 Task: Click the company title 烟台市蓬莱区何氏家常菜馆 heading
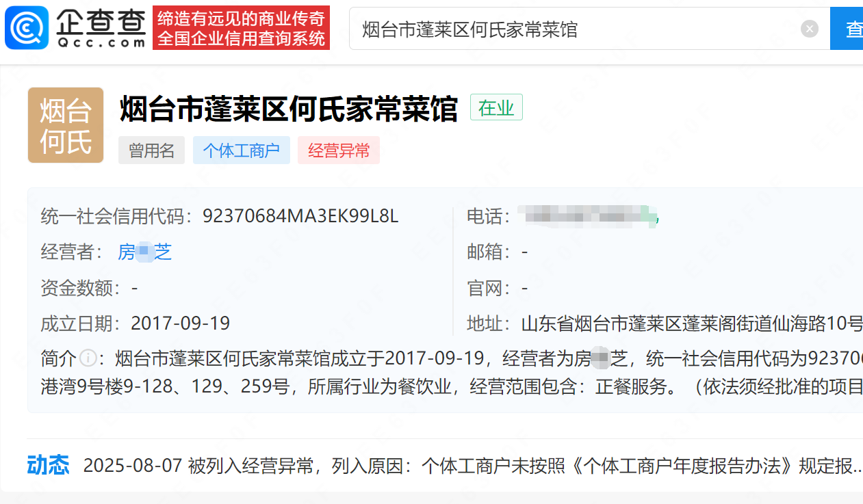[288, 109]
